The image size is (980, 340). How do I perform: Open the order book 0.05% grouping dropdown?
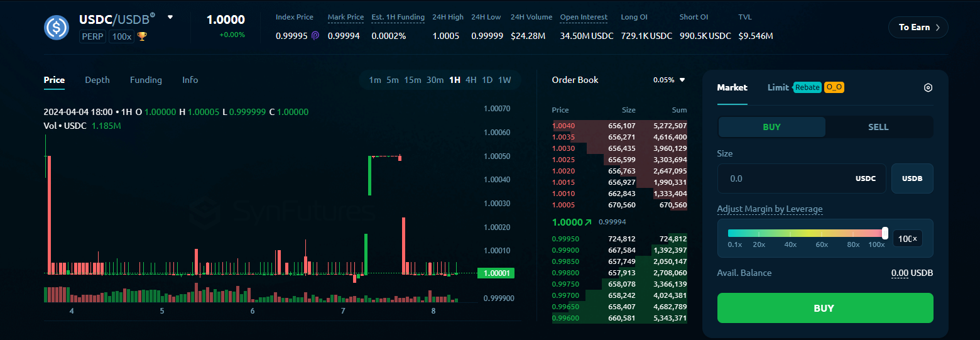669,80
